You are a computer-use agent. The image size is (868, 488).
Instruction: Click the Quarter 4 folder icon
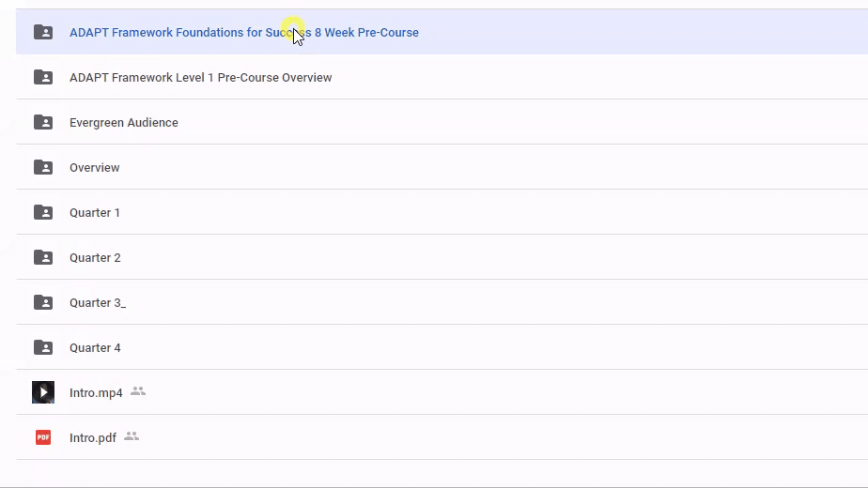click(43, 347)
